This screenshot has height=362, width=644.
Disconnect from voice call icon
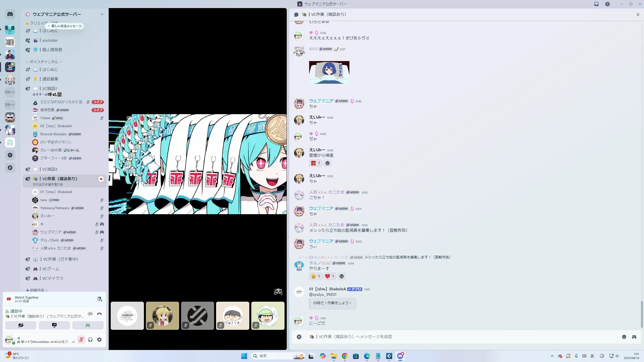(99, 314)
